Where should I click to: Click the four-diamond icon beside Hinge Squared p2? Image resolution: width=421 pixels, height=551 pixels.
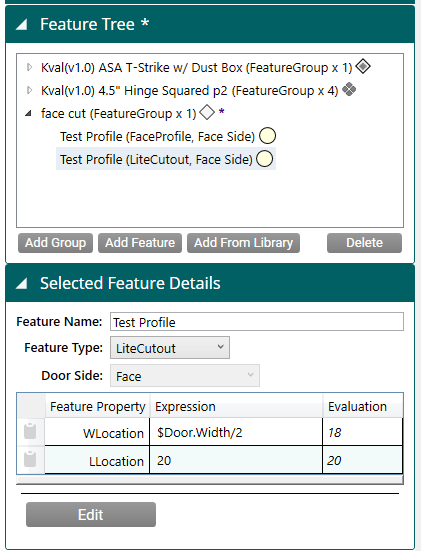tap(349, 89)
